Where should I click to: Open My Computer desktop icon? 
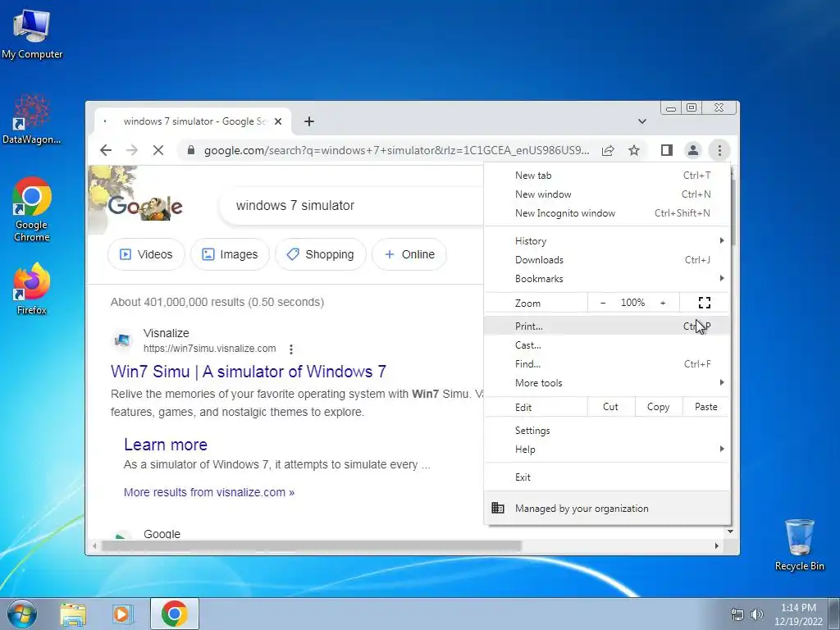32,34
